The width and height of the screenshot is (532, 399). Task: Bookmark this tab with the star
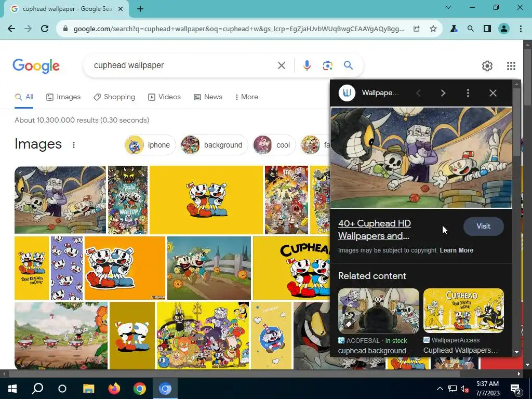[x=433, y=29]
